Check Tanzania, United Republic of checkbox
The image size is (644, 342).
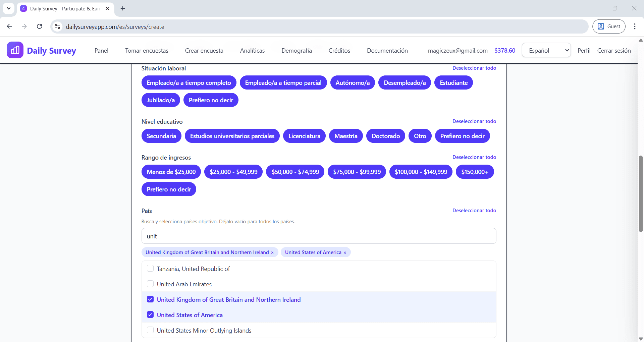(x=150, y=269)
